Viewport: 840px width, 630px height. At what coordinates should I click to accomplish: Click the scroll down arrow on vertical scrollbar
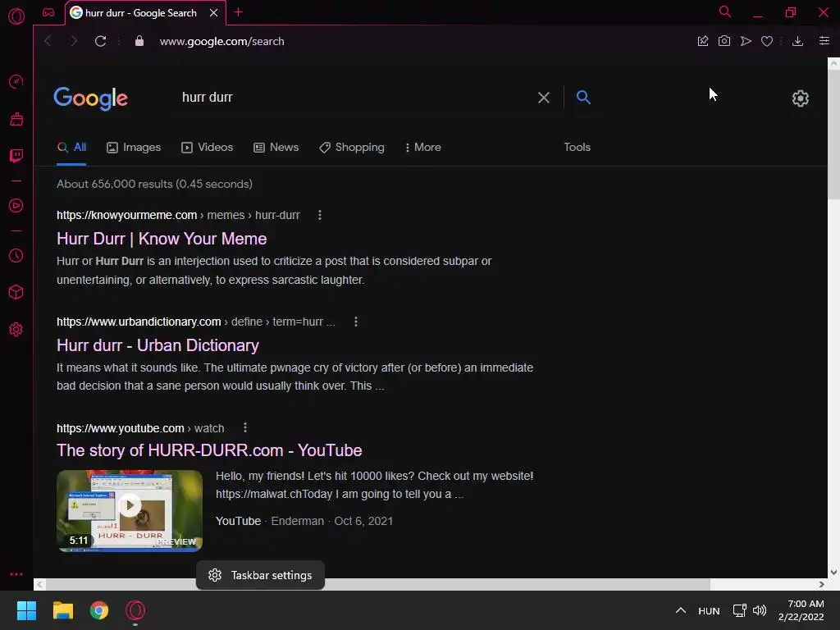pos(833,573)
